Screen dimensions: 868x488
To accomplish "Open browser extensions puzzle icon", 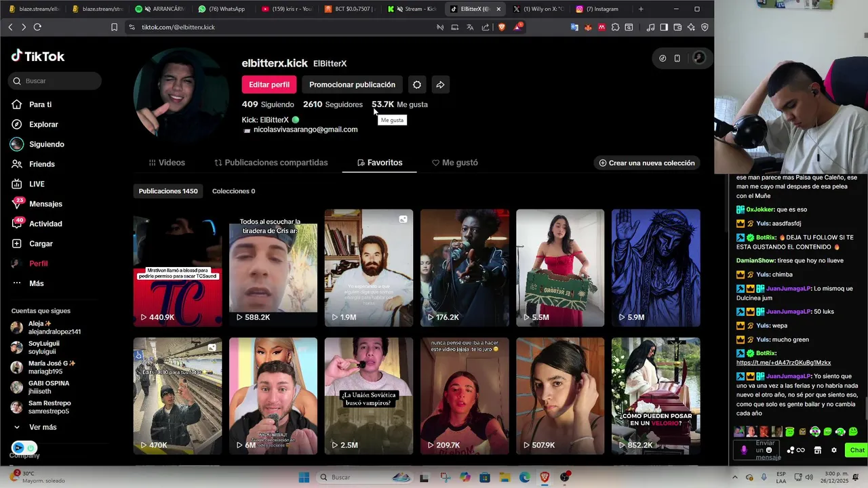I will pyautogui.click(x=615, y=27).
